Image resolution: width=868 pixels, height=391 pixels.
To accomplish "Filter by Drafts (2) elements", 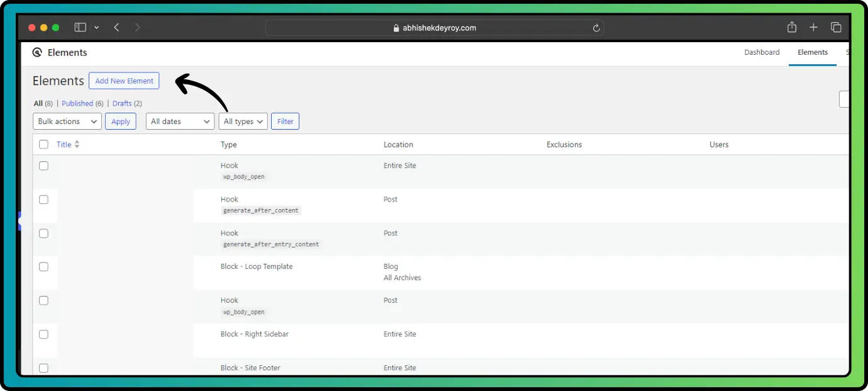I will [x=127, y=103].
